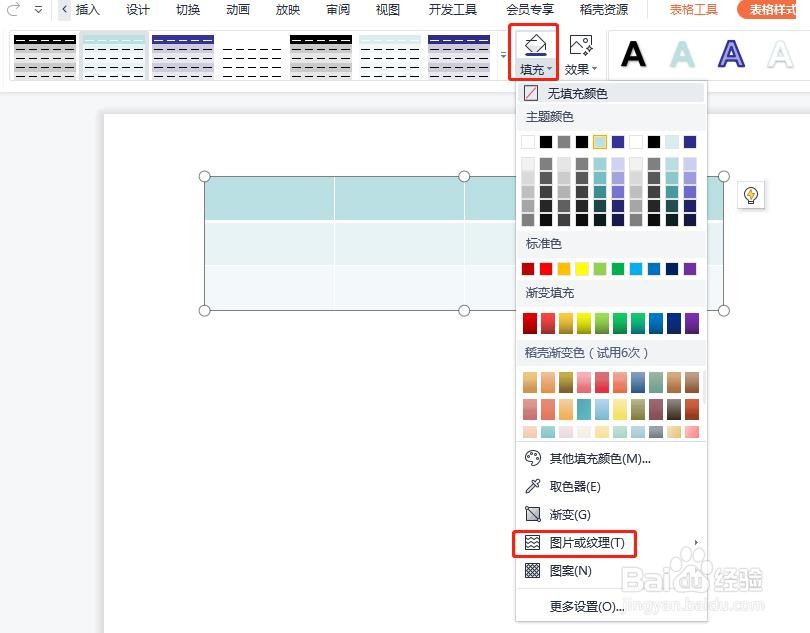
Task: Choose the yellow gradient fill swatch
Action: click(x=584, y=323)
